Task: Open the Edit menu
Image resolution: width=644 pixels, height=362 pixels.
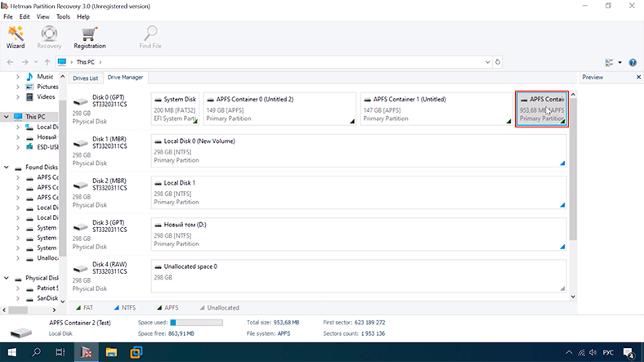Action: point(25,17)
